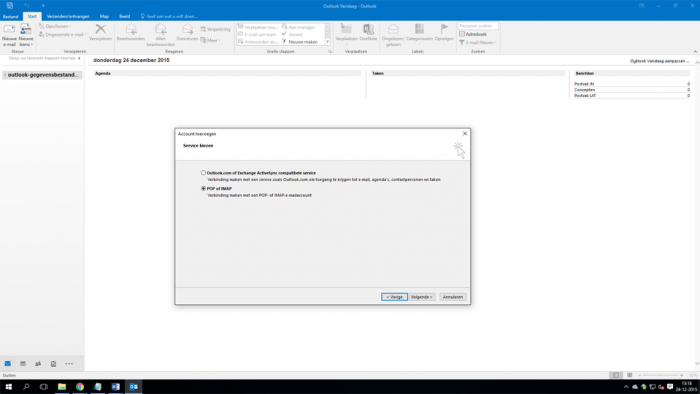700x394 pixels.
Task: Open the Adresboek icon
Action: click(462, 34)
